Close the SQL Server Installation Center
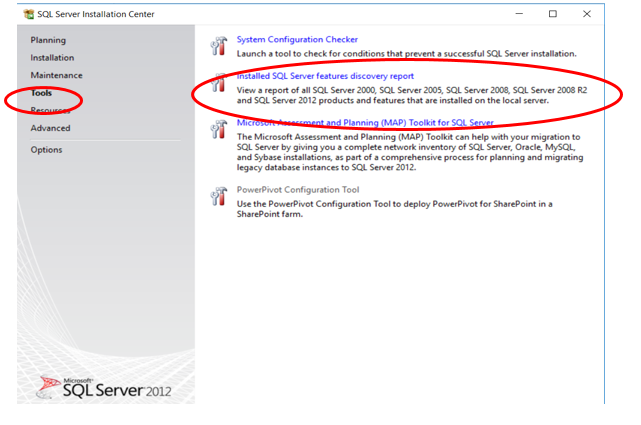 [587, 14]
